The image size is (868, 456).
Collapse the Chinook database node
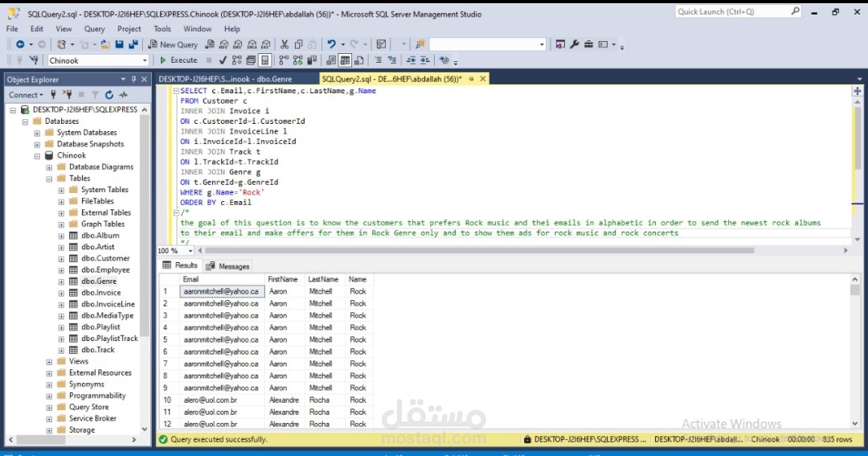click(37, 156)
